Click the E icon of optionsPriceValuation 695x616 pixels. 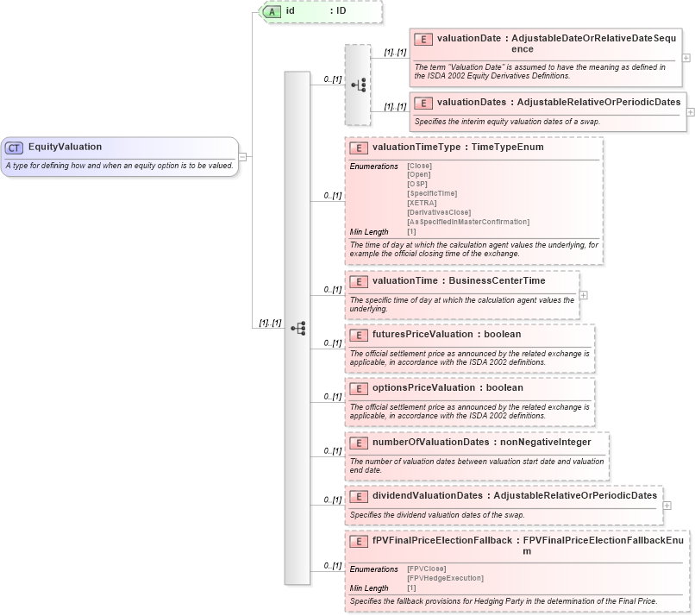(x=359, y=389)
